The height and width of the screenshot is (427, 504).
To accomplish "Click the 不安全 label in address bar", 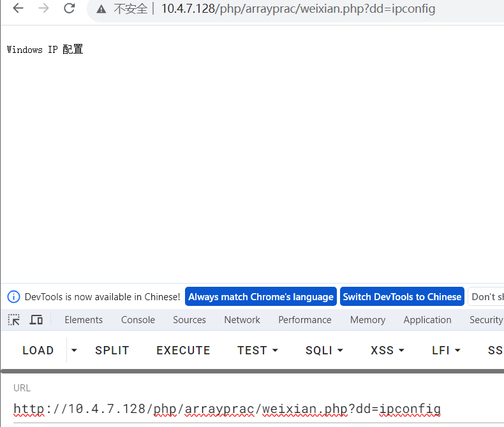I will point(131,9).
